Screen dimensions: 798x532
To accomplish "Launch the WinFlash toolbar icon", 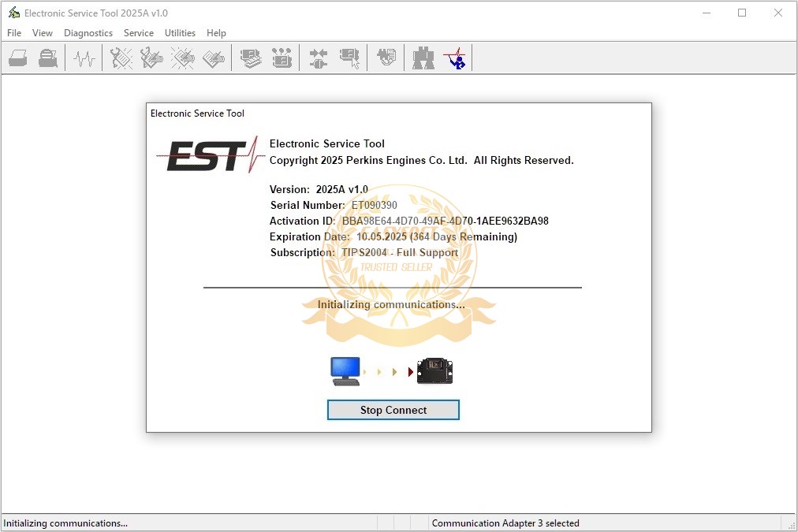I will coord(386,57).
